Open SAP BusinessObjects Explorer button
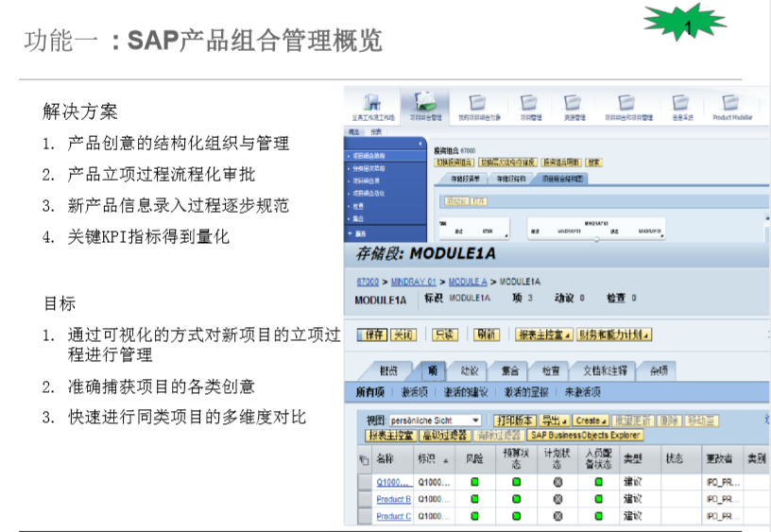771x532 pixels. (585, 435)
